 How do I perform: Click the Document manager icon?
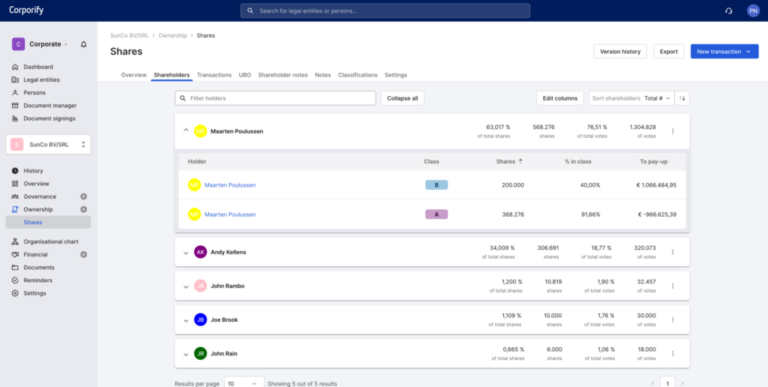(15, 105)
